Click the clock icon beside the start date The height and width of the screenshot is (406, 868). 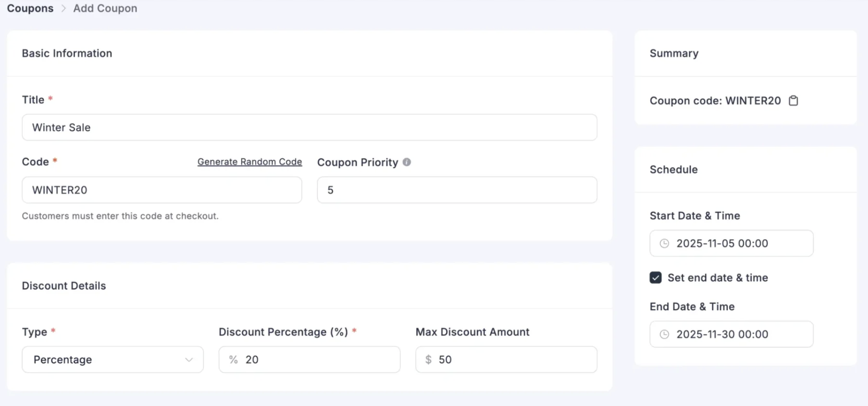[665, 243]
